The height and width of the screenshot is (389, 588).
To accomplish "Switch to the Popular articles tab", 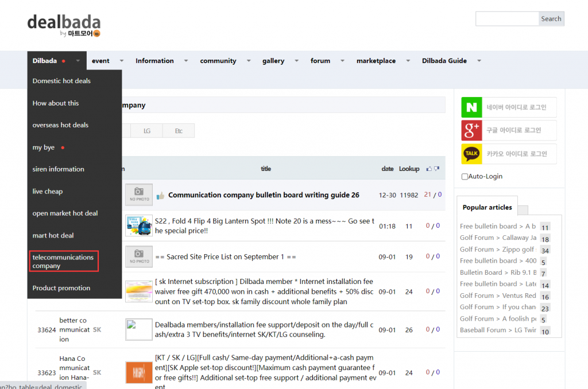I will tap(487, 207).
